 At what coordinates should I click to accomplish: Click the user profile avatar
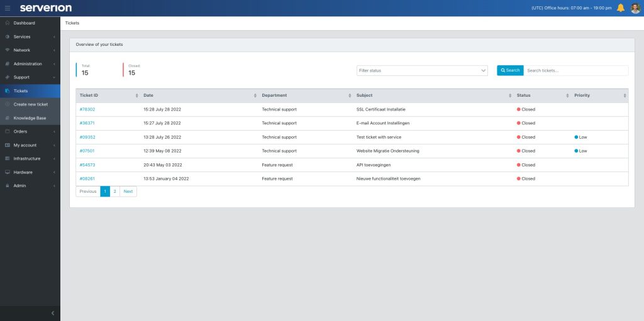tap(635, 8)
